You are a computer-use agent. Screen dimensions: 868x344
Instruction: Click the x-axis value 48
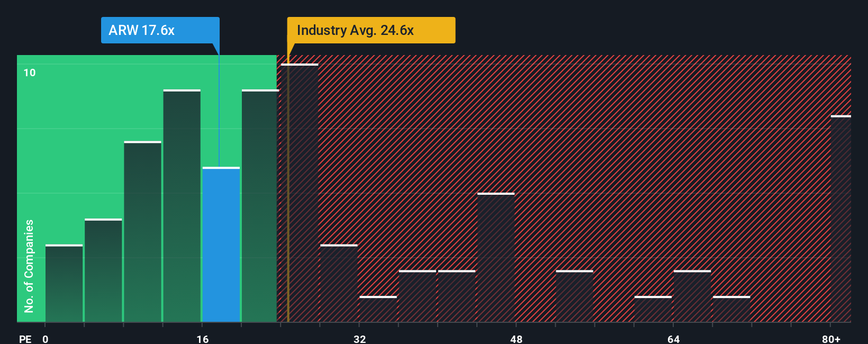(x=516, y=339)
